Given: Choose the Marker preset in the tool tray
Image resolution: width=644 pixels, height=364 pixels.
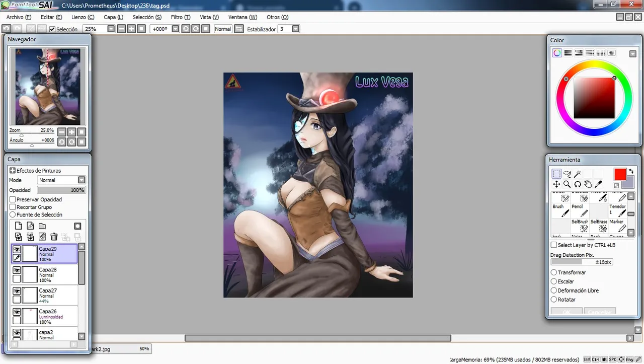Looking at the screenshot, I should 618,226.
